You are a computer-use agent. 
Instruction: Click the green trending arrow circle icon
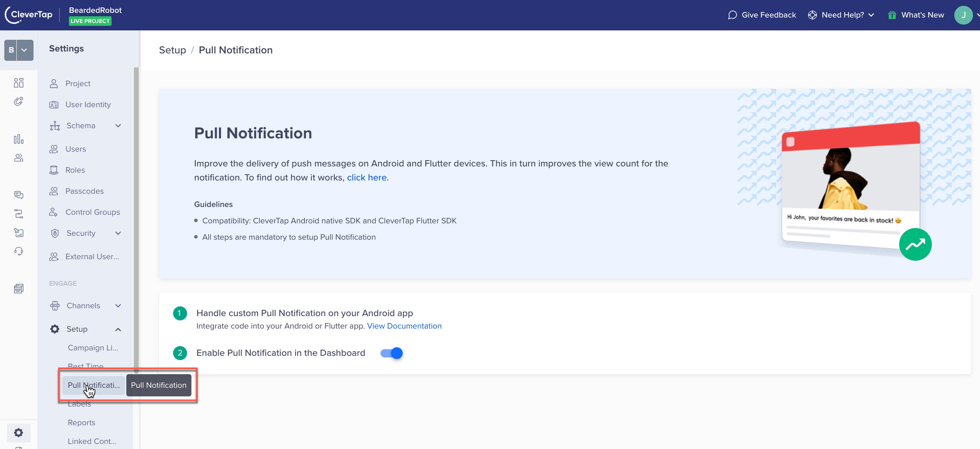[915, 244]
